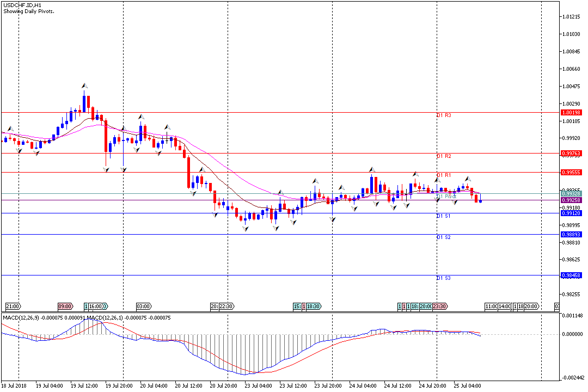Screen dimensions: 588x392
Task: Select the D1 R3 pivot line label
Action: click(444, 115)
